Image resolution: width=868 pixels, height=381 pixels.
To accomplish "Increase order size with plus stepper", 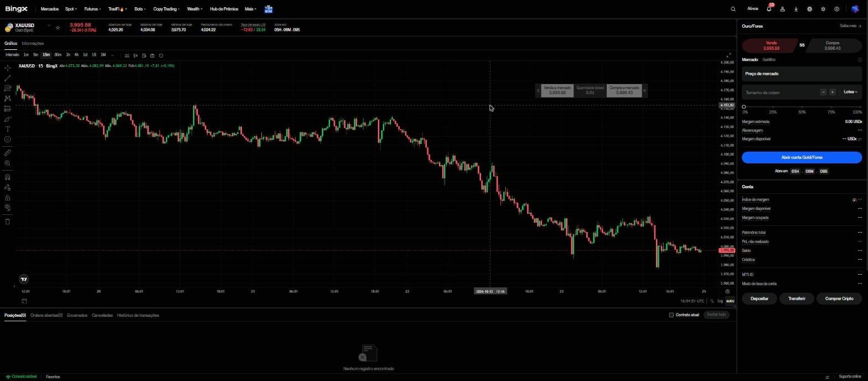I will click(832, 92).
